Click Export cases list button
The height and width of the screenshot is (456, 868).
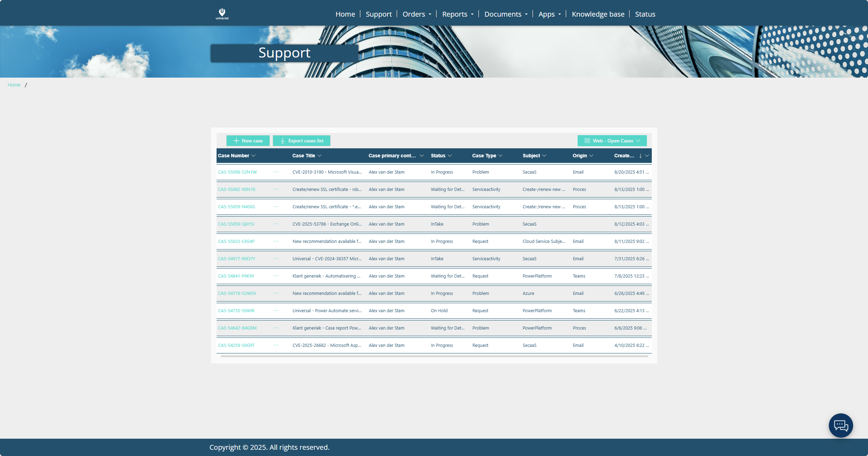coord(301,141)
